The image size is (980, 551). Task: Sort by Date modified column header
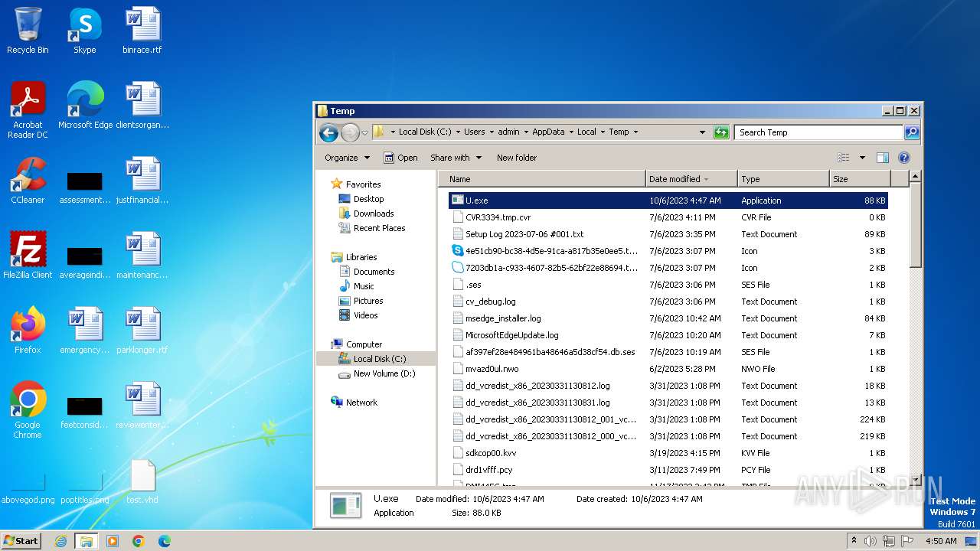(x=691, y=179)
